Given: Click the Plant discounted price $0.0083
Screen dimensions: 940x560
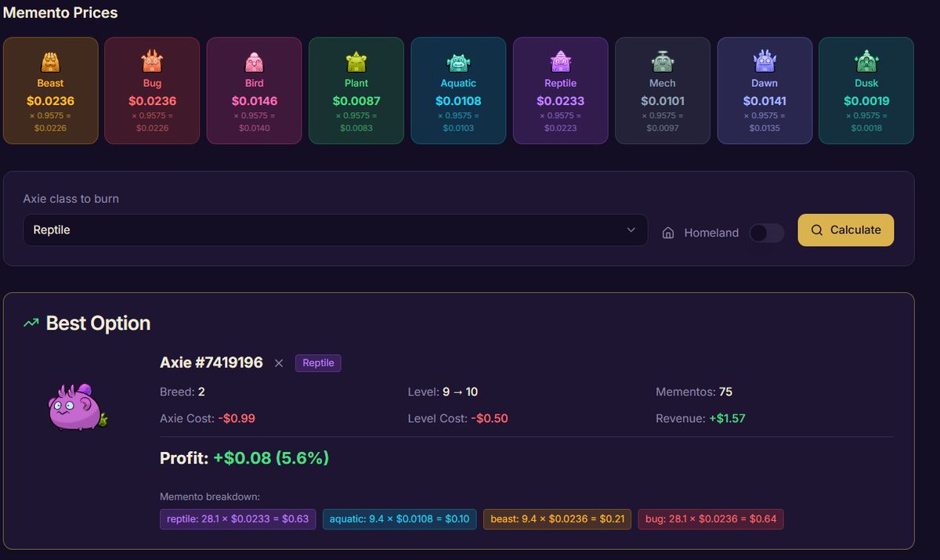Looking at the screenshot, I should point(356,128).
